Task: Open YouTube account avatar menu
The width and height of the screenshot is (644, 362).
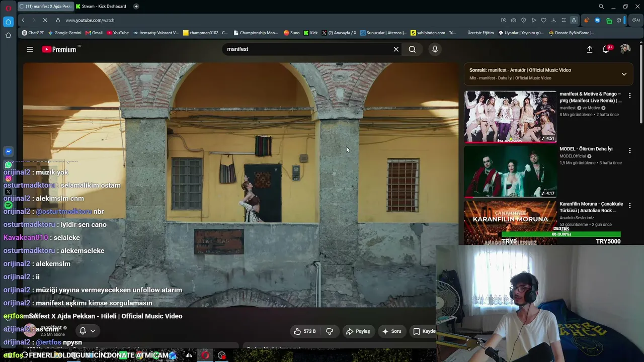Action: (625, 49)
